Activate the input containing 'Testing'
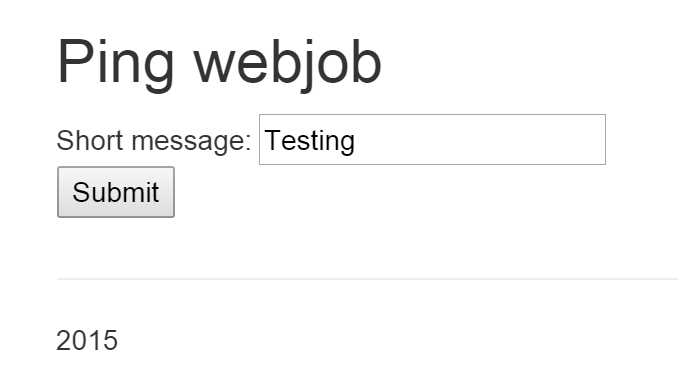Viewport: 678px width, 371px height. click(432, 140)
